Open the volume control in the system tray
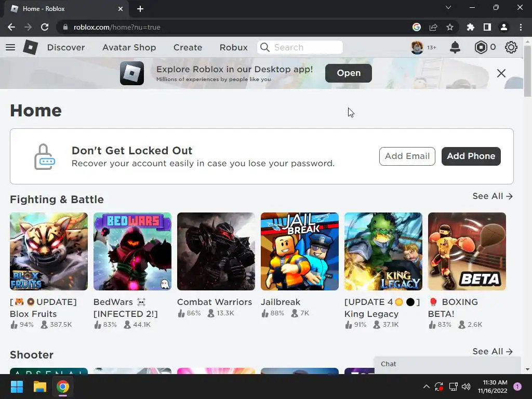 coord(466,387)
